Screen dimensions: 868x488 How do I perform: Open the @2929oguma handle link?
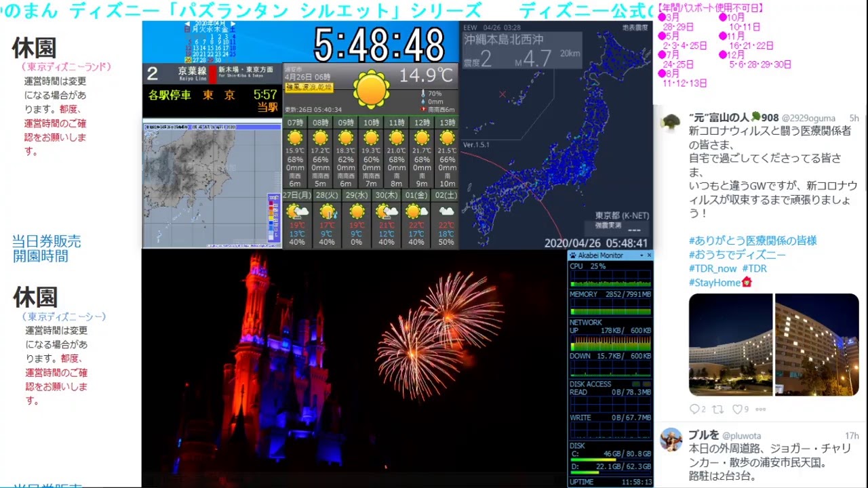point(808,118)
